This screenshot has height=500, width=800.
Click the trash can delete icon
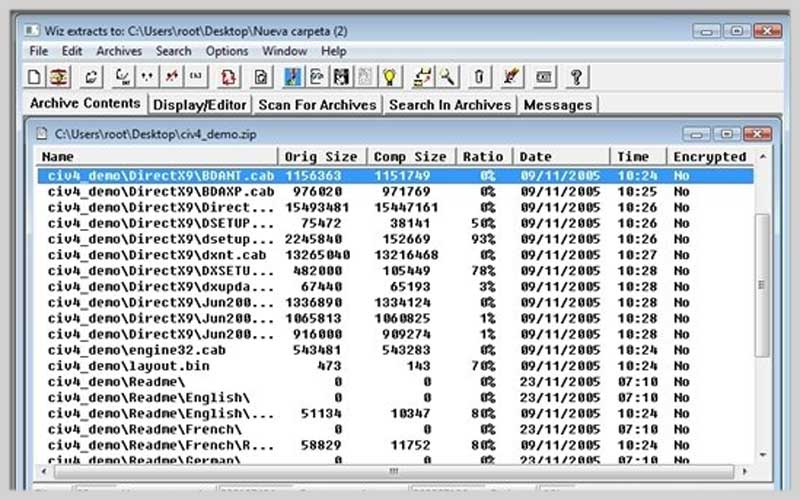[x=479, y=77]
